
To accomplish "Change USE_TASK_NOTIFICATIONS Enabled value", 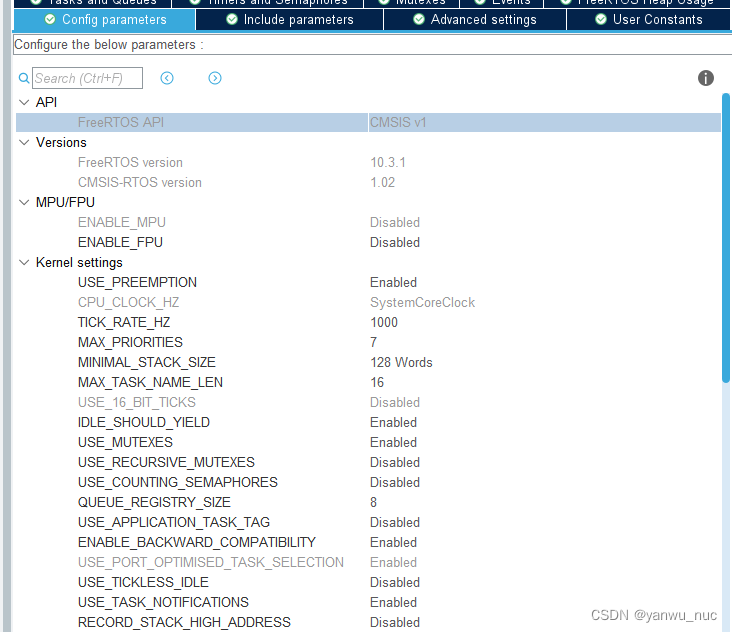I will [393, 602].
